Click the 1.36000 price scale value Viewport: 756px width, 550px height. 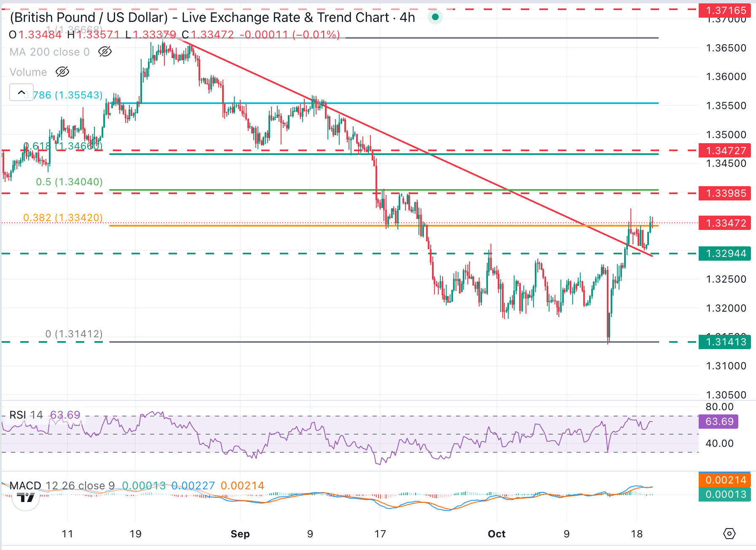click(726, 77)
